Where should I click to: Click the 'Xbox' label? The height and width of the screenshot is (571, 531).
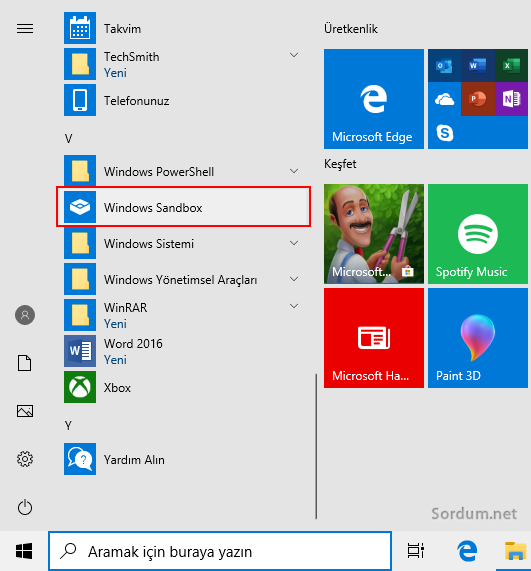click(x=117, y=388)
